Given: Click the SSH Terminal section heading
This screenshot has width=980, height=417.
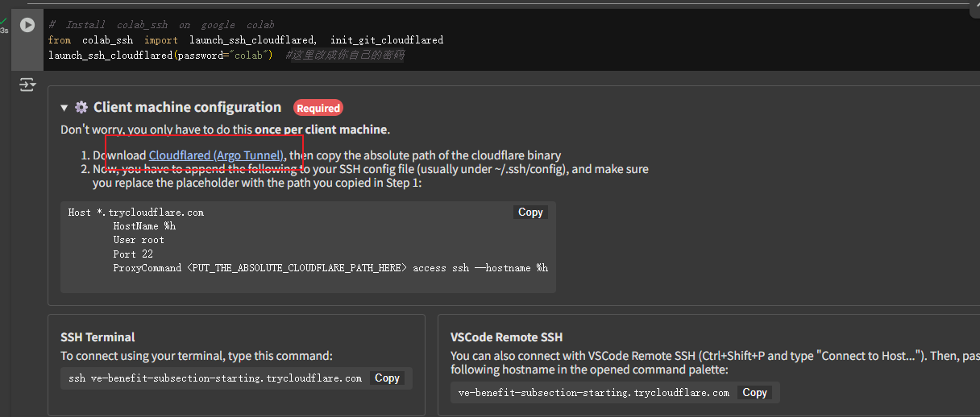Looking at the screenshot, I should (x=98, y=337).
